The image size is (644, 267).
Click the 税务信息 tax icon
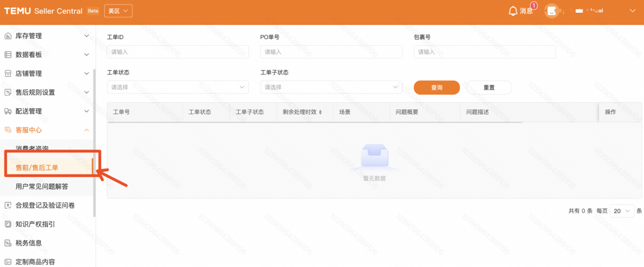pyautogui.click(x=8, y=243)
